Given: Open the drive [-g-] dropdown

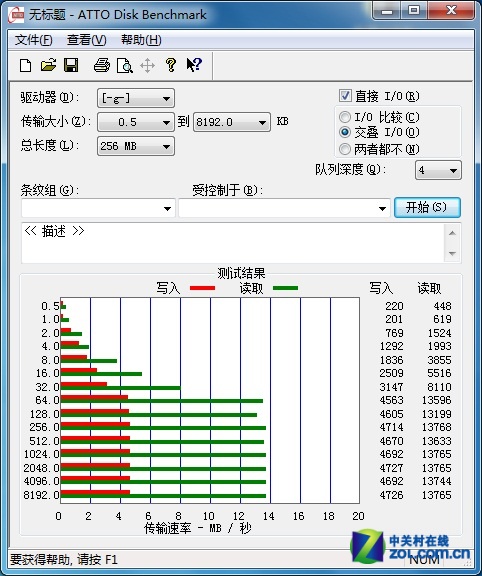Looking at the screenshot, I should [x=136, y=98].
